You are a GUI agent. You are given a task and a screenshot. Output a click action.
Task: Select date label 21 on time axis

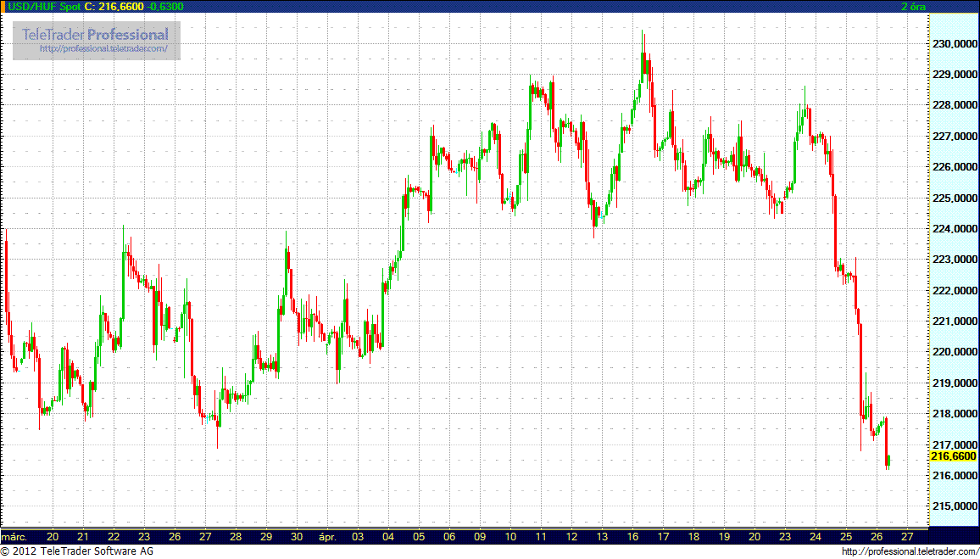coord(83,537)
